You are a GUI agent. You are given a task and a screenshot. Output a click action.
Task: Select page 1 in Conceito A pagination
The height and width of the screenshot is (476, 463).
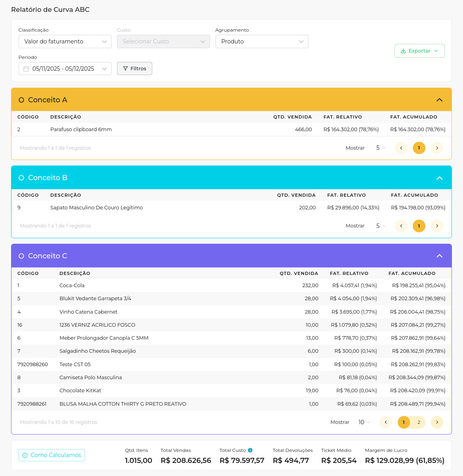419,148
